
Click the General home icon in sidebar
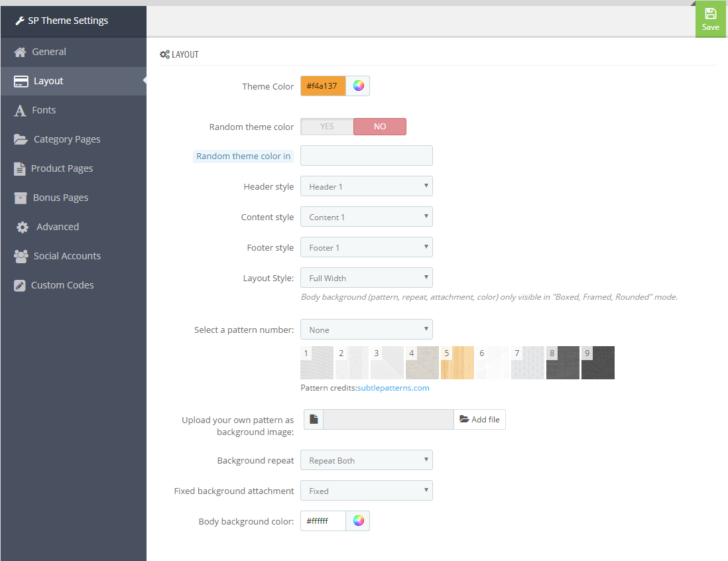pos(21,52)
